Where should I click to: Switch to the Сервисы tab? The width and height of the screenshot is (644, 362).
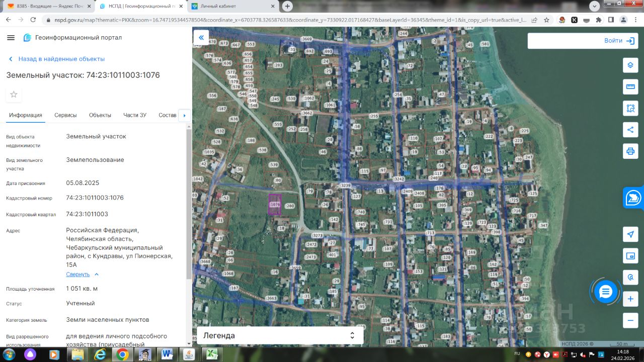click(x=65, y=115)
